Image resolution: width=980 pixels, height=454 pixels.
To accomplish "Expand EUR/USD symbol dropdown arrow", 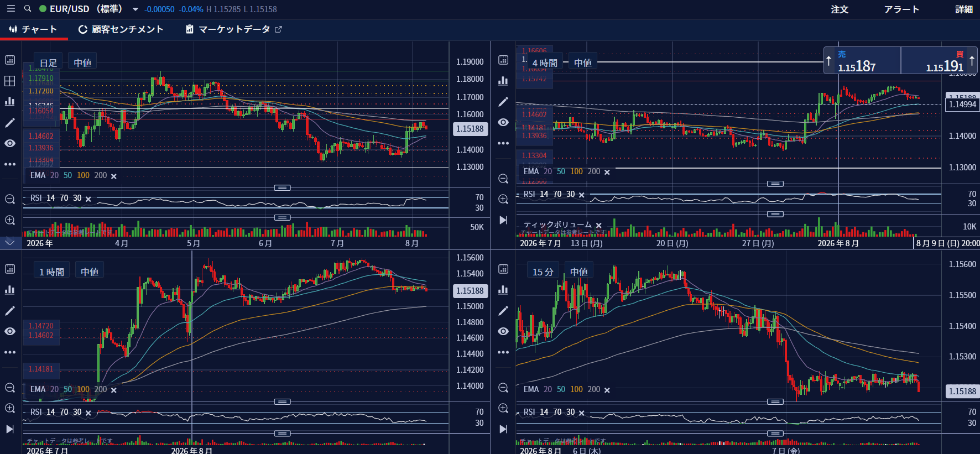I will (135, 9).
